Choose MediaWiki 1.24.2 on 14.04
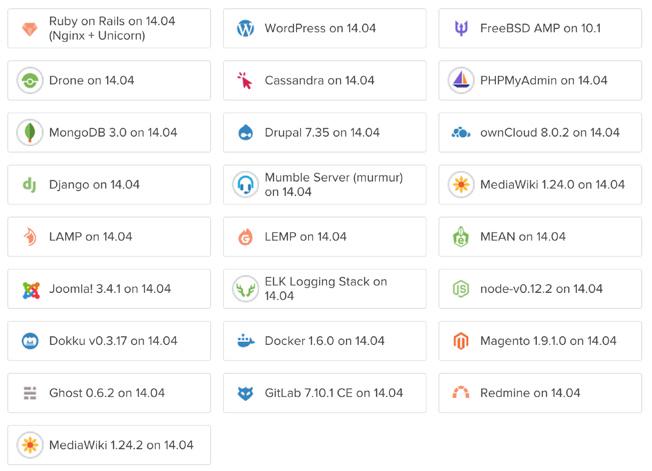This screenshot has height=471, width=652. pos(109,445)
